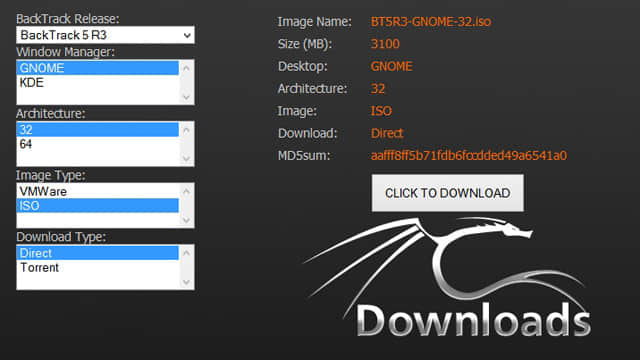Click the Image Type list down arrow
Screen dimensions: 640x360
[187, 220]
